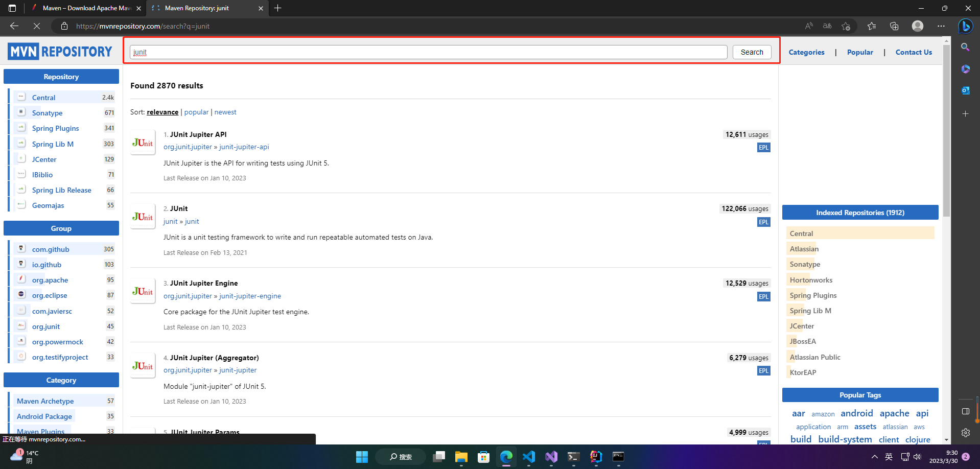Close the Maven Repository: junit tab
The width and height of the screenshot is (980, 469).
tap(261, 8)
